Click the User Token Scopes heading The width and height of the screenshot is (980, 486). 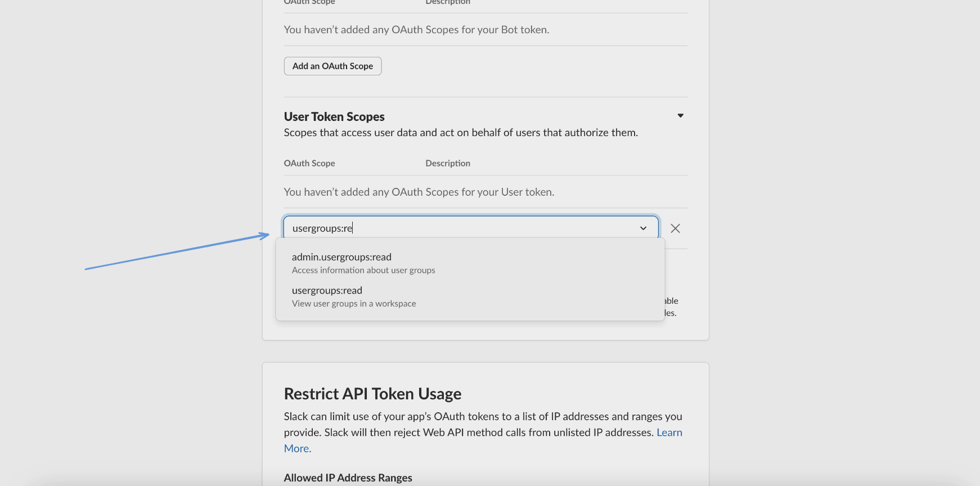[334, 117]
